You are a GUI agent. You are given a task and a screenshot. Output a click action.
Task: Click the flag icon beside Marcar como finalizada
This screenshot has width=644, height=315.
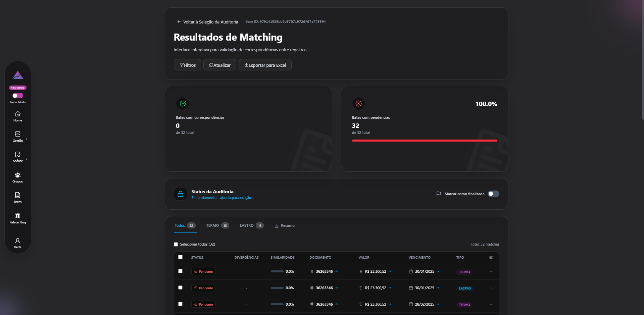(439, 194)
